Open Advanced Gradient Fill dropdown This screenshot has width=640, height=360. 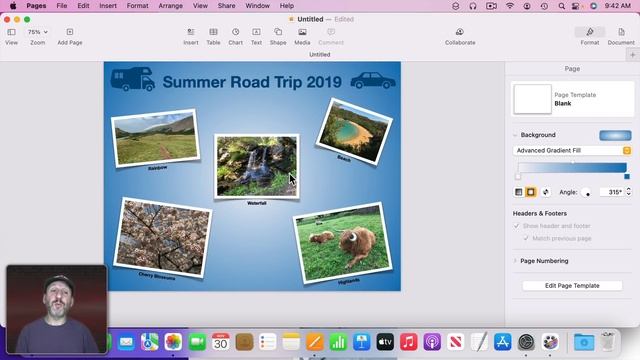(x=572, y=151)
